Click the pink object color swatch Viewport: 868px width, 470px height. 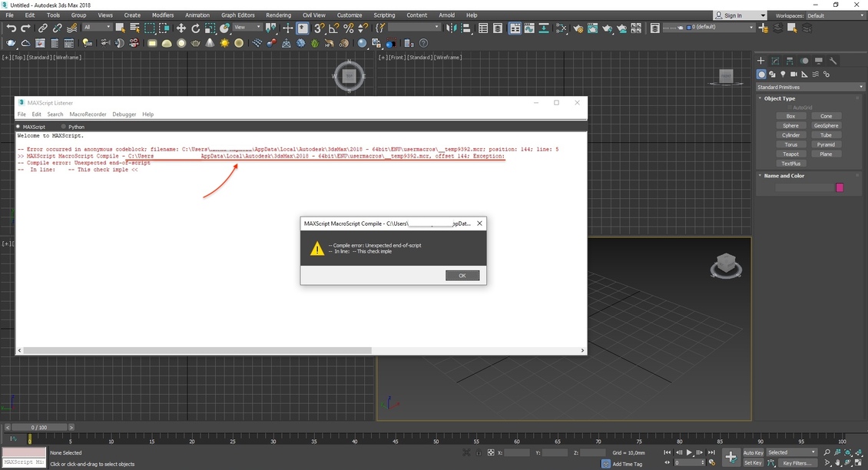click(840, 187)
